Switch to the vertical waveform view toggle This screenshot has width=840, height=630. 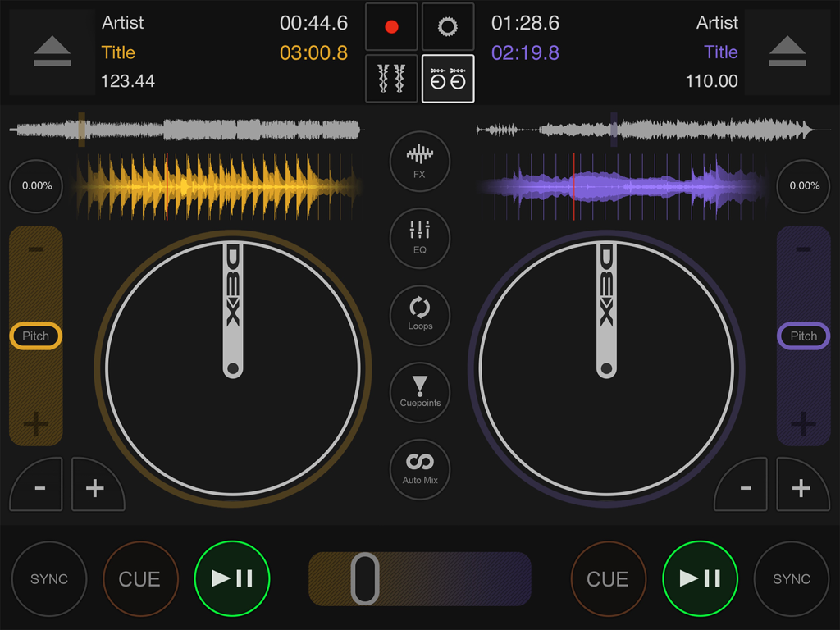coord(390,79)
